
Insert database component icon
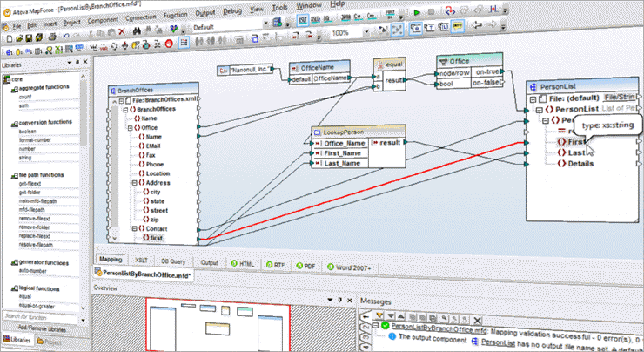(x=19, y=51)
